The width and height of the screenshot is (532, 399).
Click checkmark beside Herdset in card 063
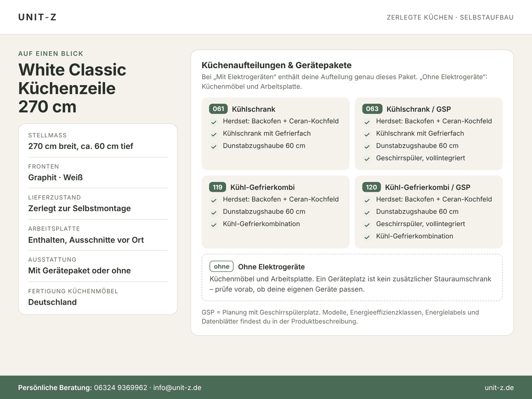tap(367, 122)
